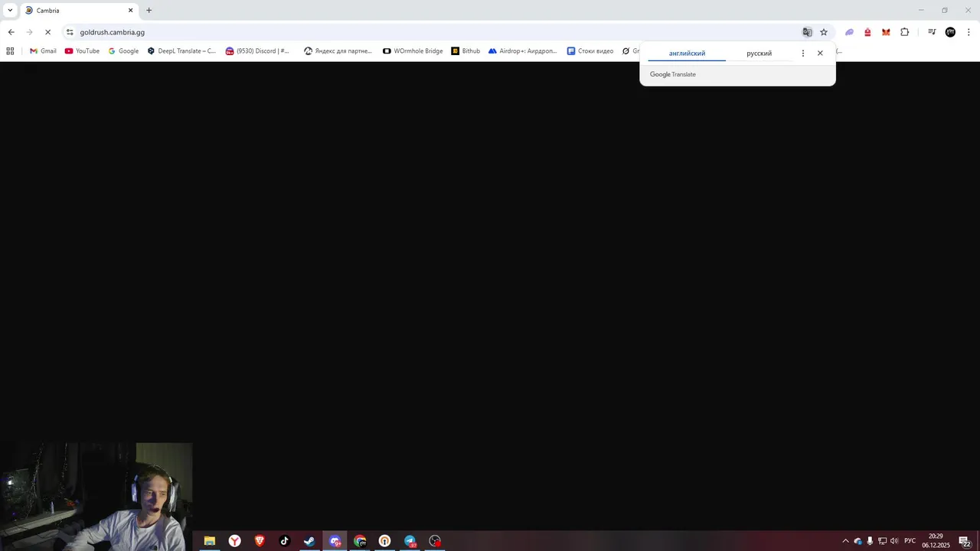Viewport: 980px width, 551px height.
Task: Click the microphone tray icon
Action: click(x=870, y=541)
